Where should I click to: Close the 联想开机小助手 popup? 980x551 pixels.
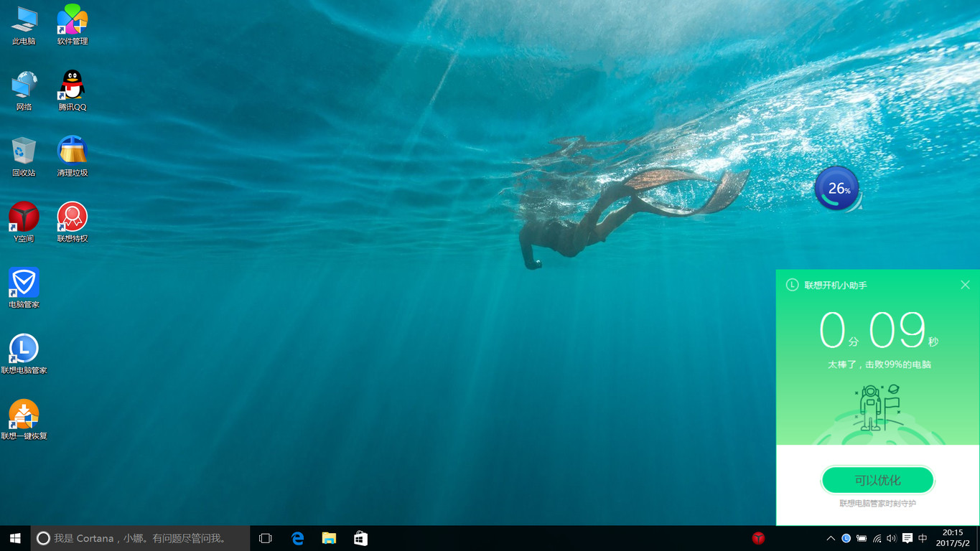coord(965,285)
